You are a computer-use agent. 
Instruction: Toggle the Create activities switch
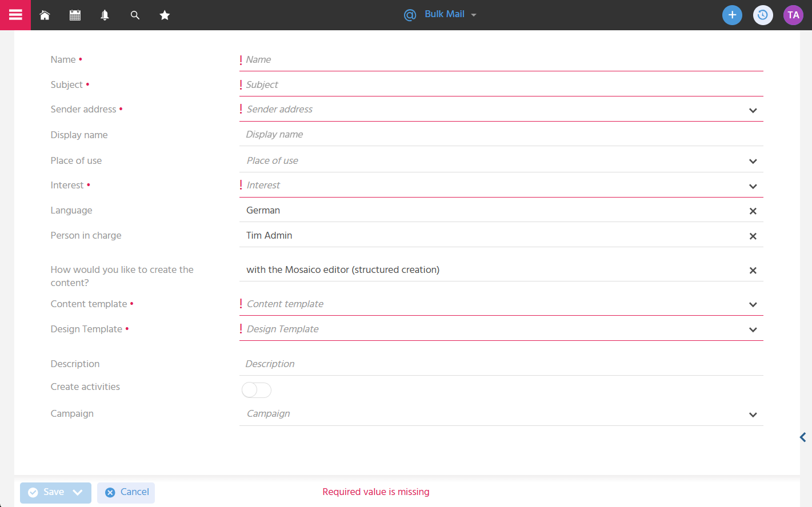(x=257, y=390)
